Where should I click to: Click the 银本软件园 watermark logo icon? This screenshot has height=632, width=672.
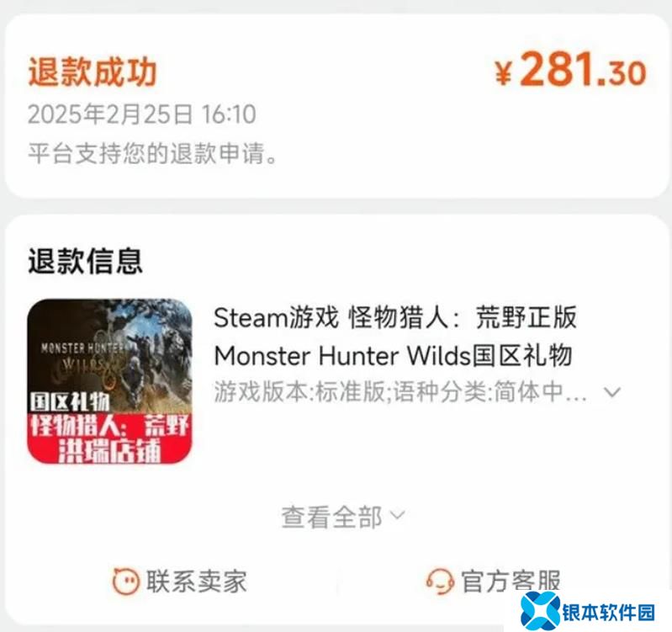point(541,611)
